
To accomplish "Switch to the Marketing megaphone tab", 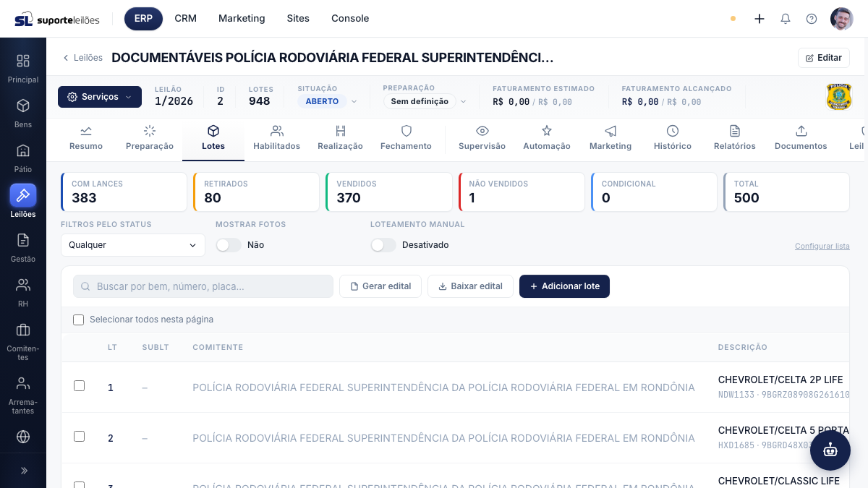I will coord(610,137).
